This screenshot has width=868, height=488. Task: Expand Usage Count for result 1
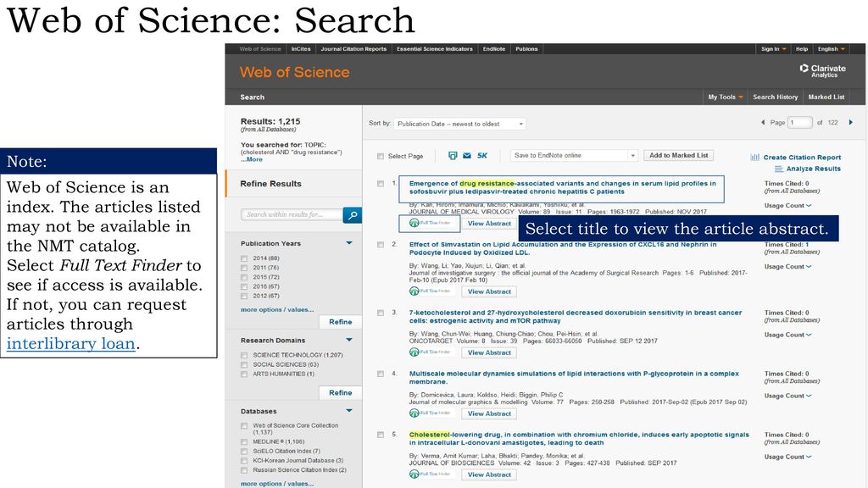pos(787,205)
